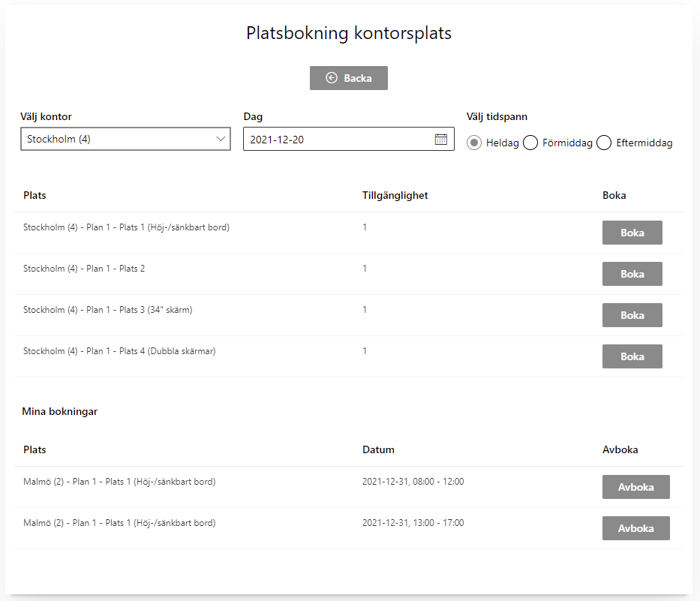Click the Mina bokningar heading
This screenshot has width=700, height=601.
point(60,412)
